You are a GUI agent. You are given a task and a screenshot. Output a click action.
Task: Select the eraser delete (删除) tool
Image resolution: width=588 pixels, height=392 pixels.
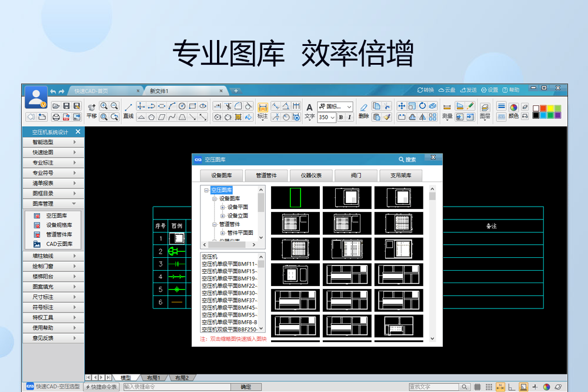[x=363, y=107]
